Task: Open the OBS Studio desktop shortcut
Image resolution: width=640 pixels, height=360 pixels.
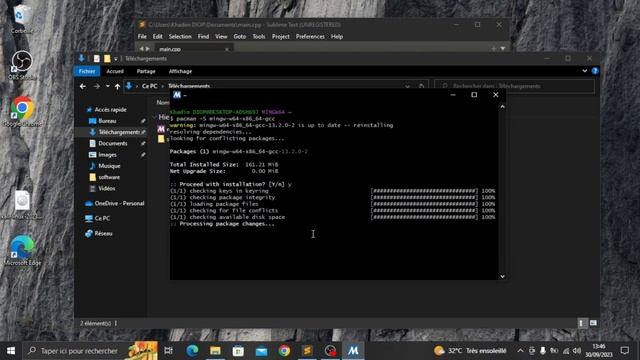Action: tap(22, 64)
